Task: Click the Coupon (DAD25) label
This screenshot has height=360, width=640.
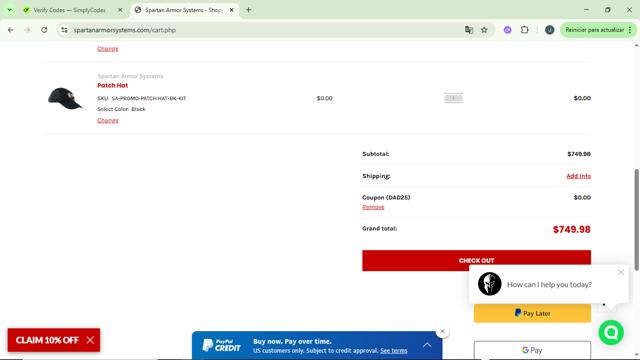Action: pyautogui.click(x=386, y=198)
